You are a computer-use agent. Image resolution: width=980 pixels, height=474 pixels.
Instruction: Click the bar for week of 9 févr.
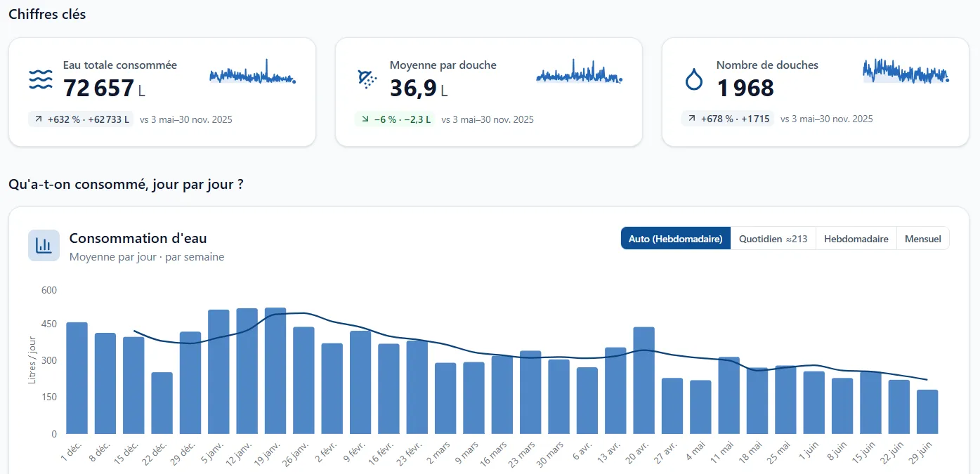tap(360, 383)
